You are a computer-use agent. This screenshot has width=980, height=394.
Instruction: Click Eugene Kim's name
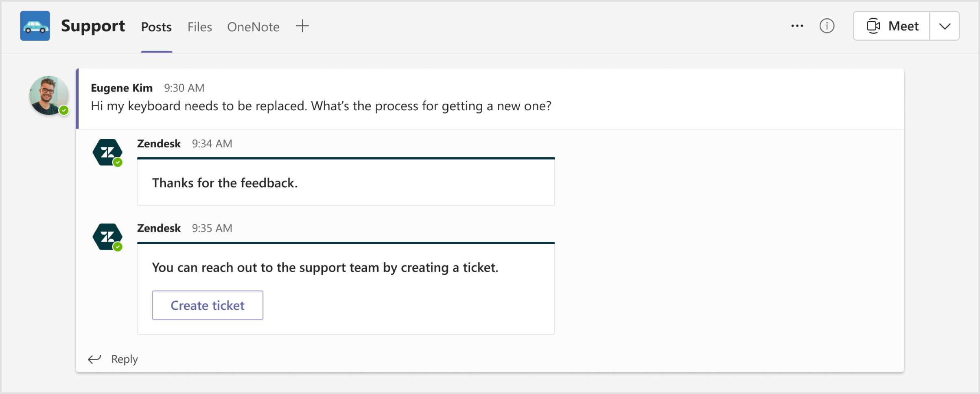pos(121,88)
